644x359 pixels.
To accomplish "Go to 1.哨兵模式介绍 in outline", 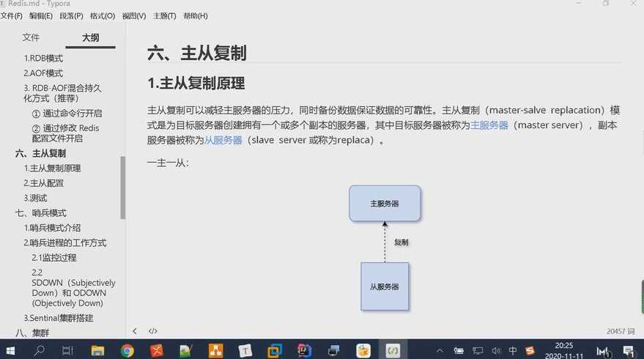I will click(x=52, y=228).
